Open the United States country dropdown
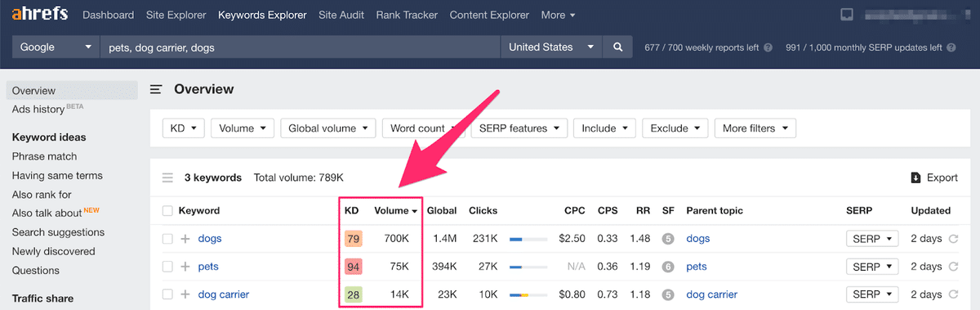This screenshot has height=310, width=980. point(551,47)
